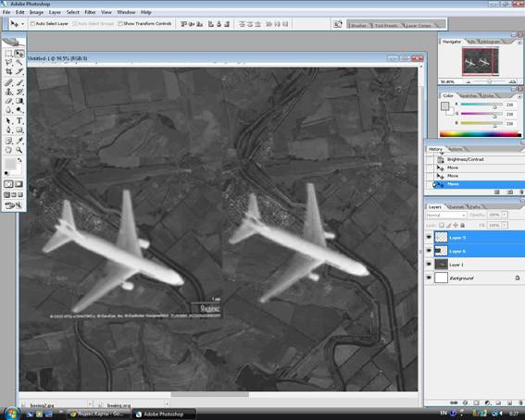525x420 pixels.
Task: Open the layer blend mode dropdown (Normal)
Action: [446, 215]
